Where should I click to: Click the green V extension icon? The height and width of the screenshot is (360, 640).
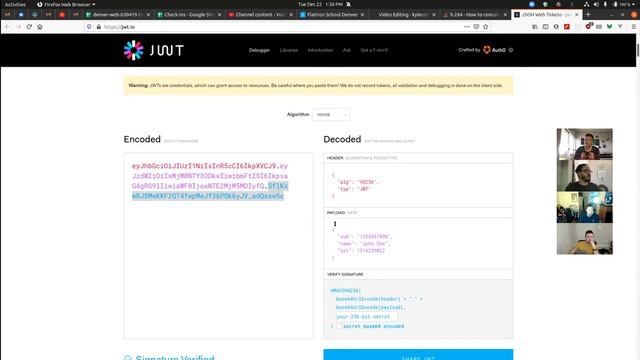(609, 27)
